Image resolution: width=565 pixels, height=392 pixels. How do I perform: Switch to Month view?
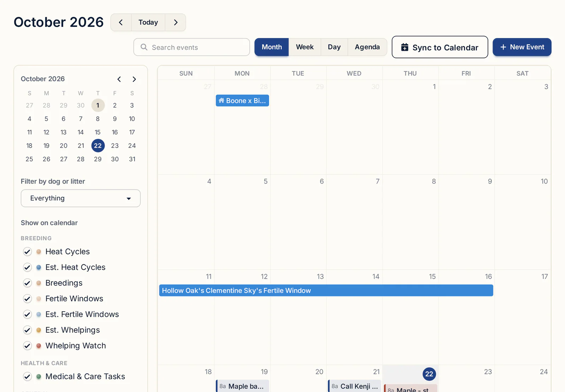click(272, 47)
